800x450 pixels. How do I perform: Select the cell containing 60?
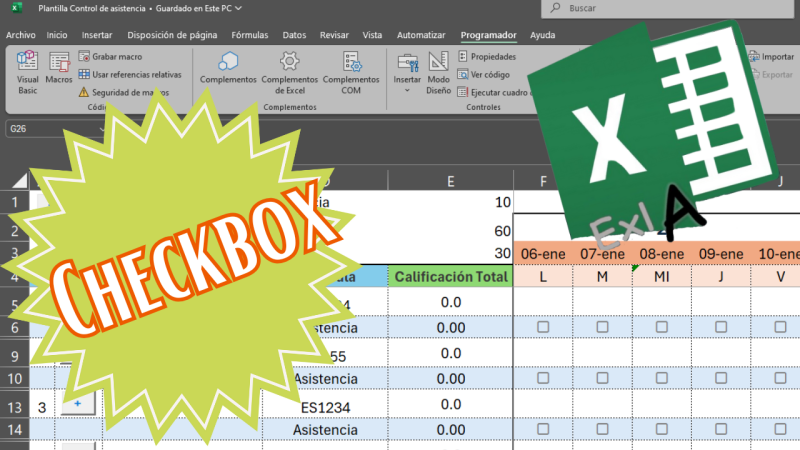coord(451,231)
